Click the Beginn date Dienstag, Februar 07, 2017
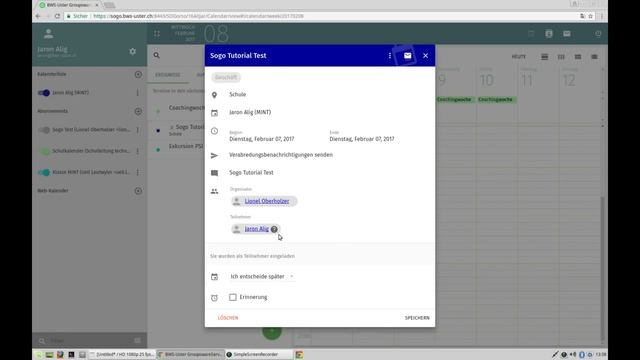This screenshot has width=640, height=360. tap(262, 139)
